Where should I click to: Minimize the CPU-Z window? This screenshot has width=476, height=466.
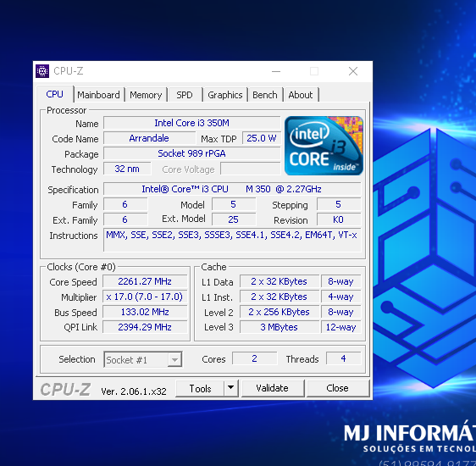[276, 71]
